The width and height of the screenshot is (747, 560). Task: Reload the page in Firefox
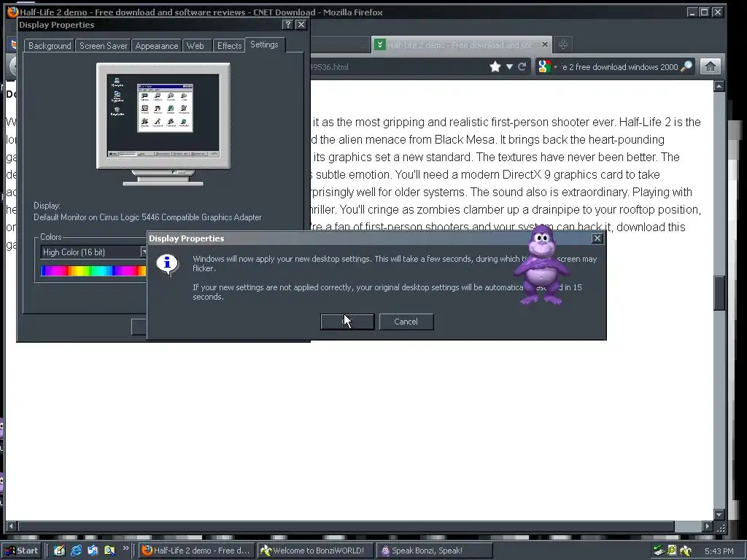[x=522, y=66]
